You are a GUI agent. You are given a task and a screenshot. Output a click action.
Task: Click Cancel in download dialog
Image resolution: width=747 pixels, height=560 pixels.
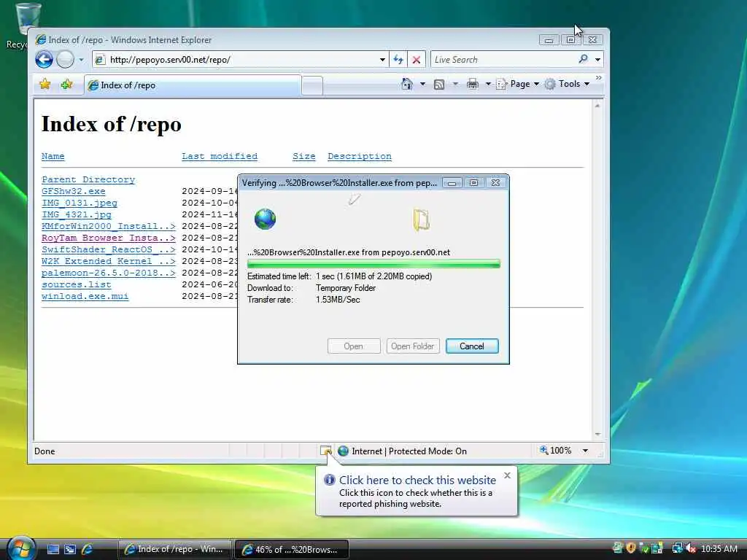[x=472, y=346]
